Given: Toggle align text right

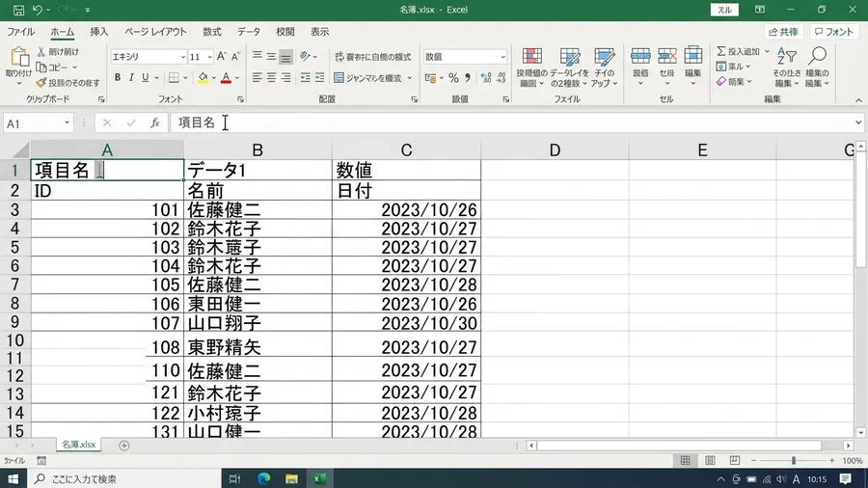Looking at the screenshot, I should [x=285, y=77].
